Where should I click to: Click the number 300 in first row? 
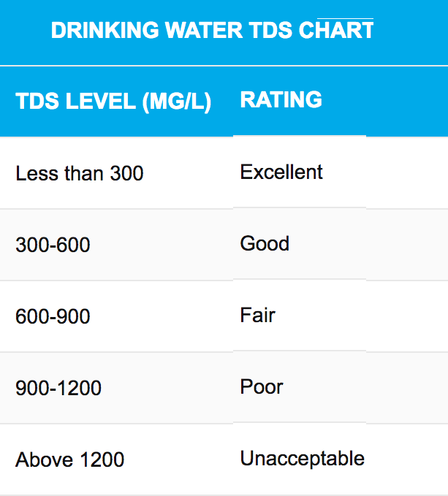pyautogui.click(x=127, y=173)
